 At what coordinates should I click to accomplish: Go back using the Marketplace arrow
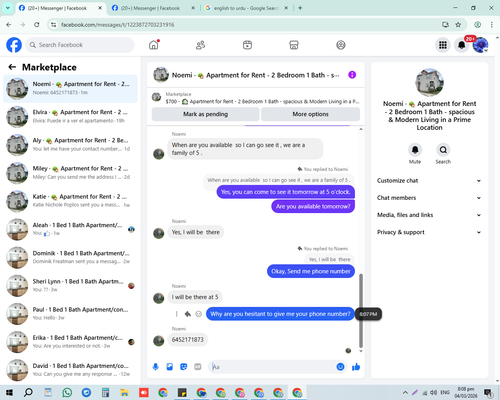[12, 67]
